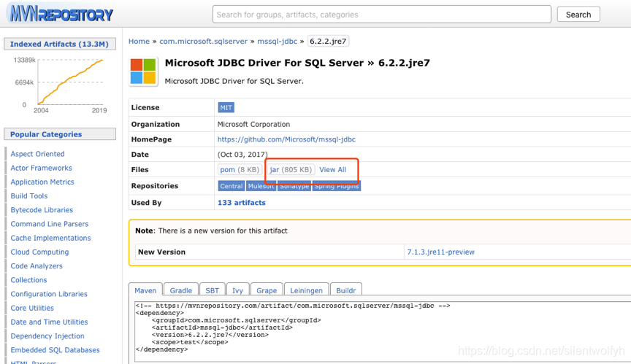Click the Microsoft Corporation organization value
Viewport: 631px width, 364px height.
tap(253, 124)
